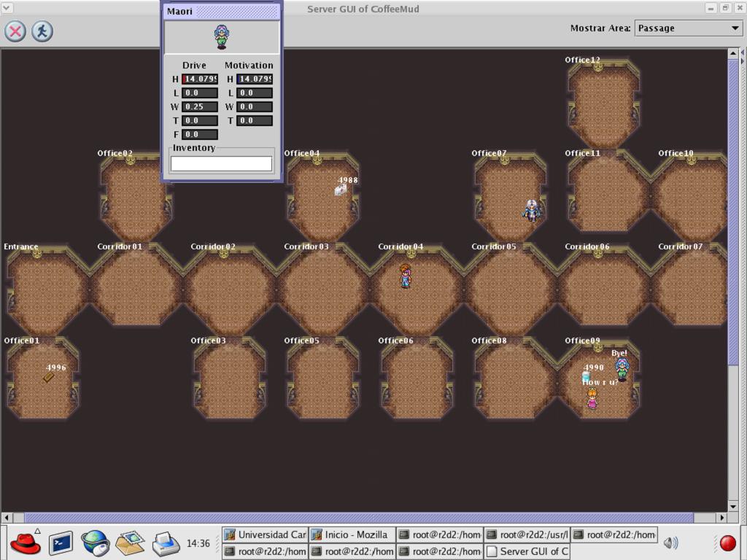Click the blue-haired character saying Bye!
Screen dimensions: 747x560
(x=622, y=369)
